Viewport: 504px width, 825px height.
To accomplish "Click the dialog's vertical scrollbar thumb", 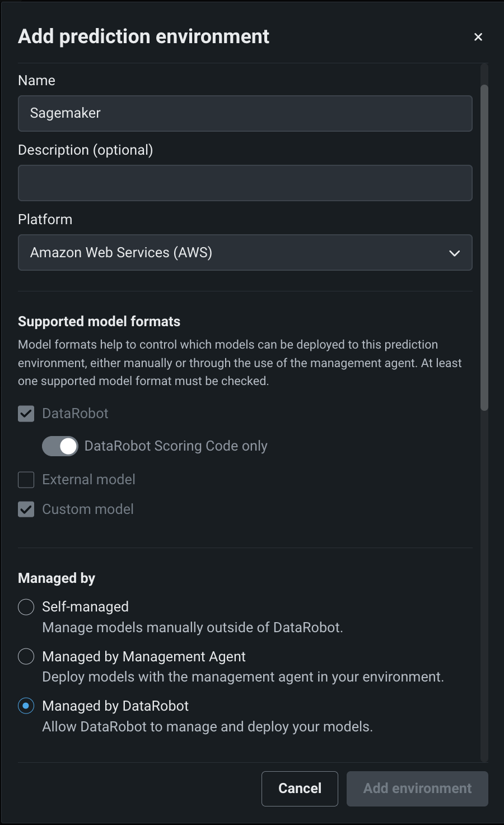I will point(484,247).
